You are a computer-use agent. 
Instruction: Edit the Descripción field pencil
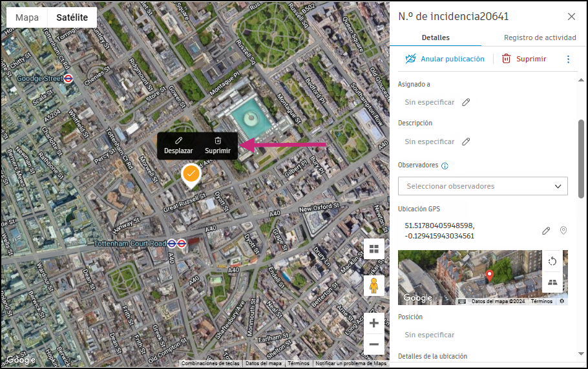click(x=466, y=142)
